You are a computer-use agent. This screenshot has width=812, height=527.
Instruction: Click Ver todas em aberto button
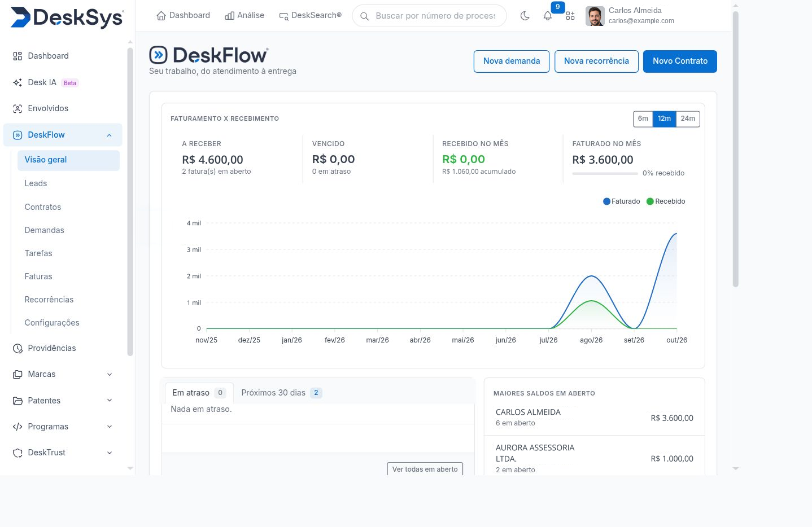coord(425,469)
